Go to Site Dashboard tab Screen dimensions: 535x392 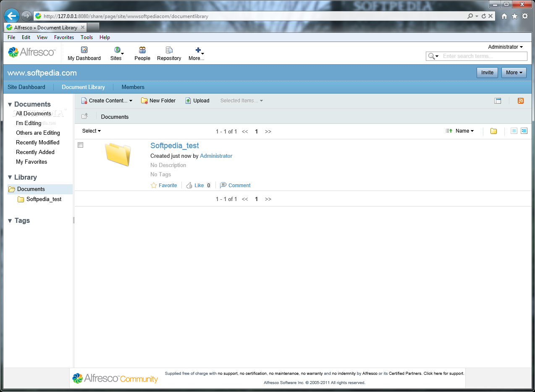[x=26, y=87]
